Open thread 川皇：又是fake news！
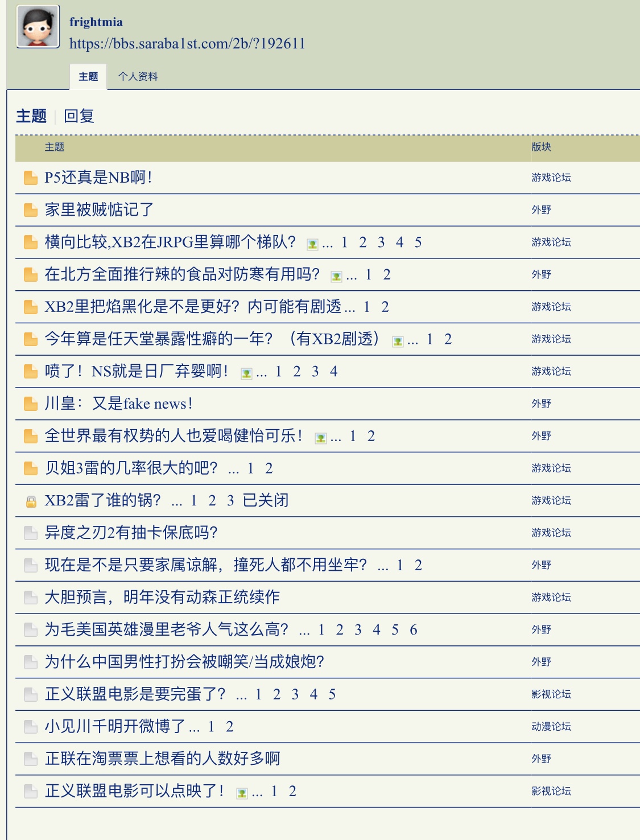This screenshot has height=840, width=640. click(119, 403)
